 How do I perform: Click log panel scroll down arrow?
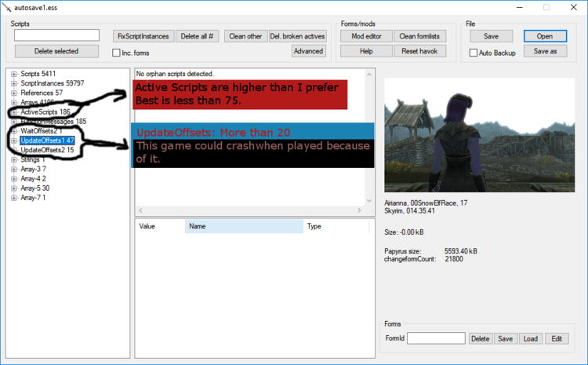coord(369,200)
